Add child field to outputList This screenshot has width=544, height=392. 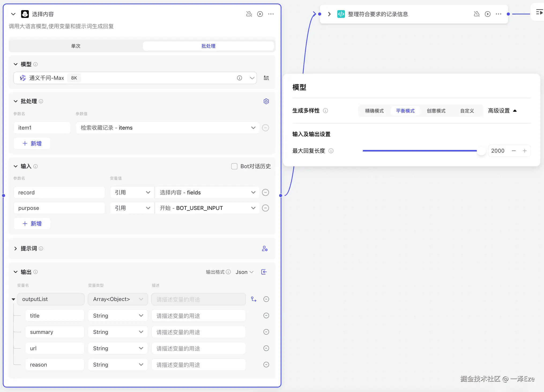(x=254, y=299)
